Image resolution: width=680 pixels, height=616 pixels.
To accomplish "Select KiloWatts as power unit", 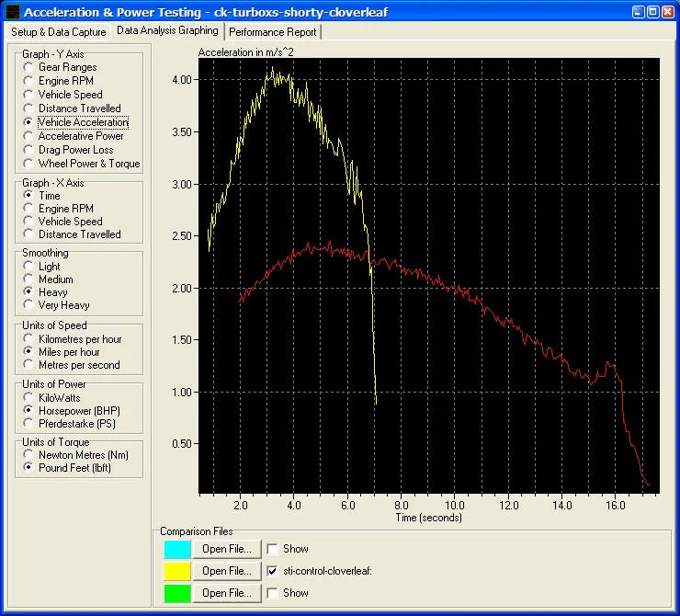I will click(x=30, y=398).
